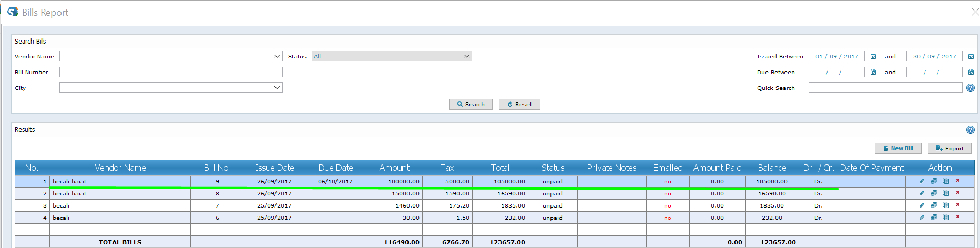Sort by the Due Date column header
The image size is (980, 248).
pyautogui.click(x=335, y=168)
